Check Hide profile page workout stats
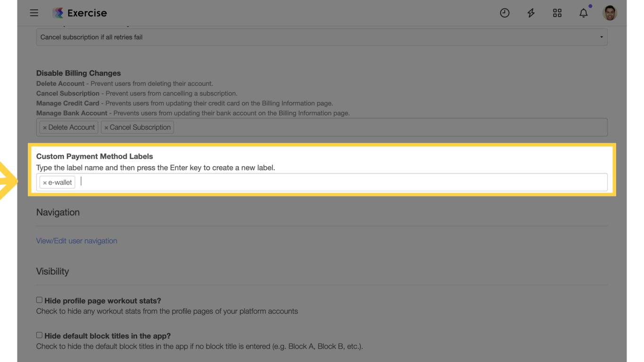 39,300
